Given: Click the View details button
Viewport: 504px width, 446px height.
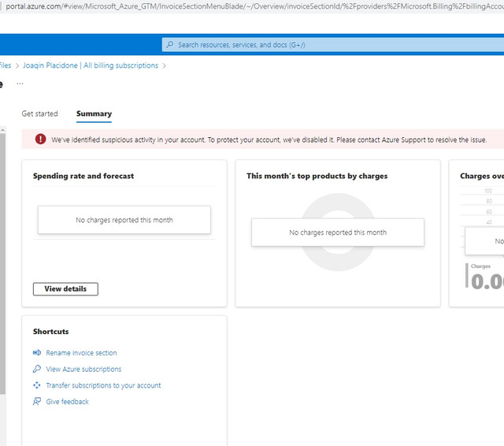Looking at the screenshot, I should point(65,288).
